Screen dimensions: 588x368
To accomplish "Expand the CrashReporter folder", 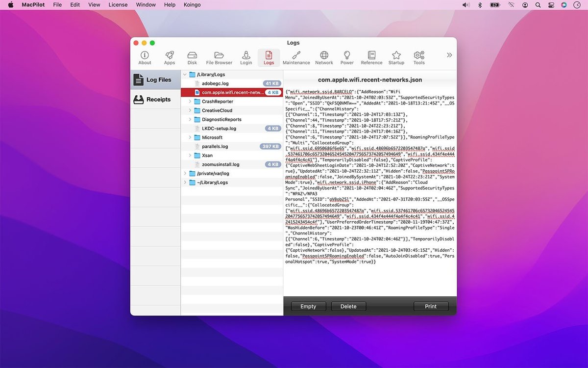I will [191, 101].
